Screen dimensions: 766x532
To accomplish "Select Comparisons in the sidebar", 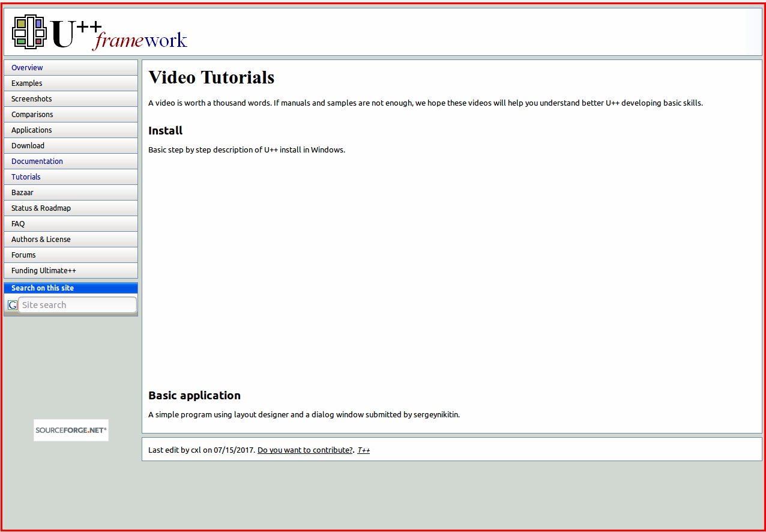I will click(32, 115).
